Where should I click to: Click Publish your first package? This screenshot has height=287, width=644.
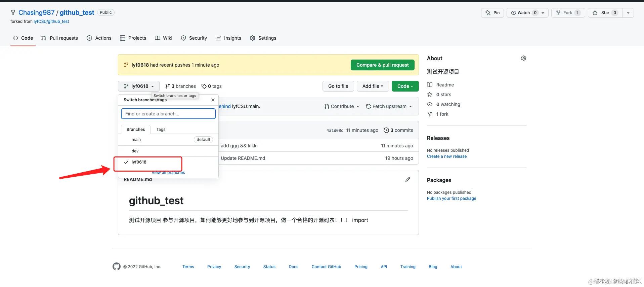coord(452,199)
